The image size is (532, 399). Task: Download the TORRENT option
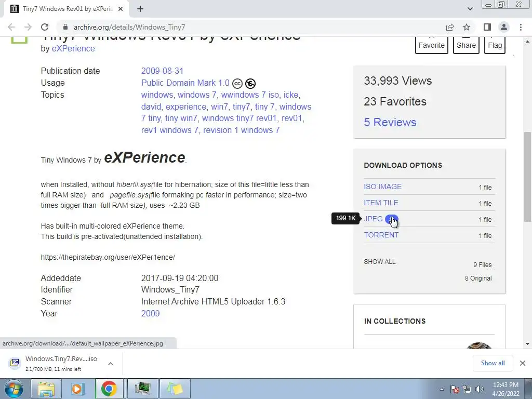pos(381,235)
